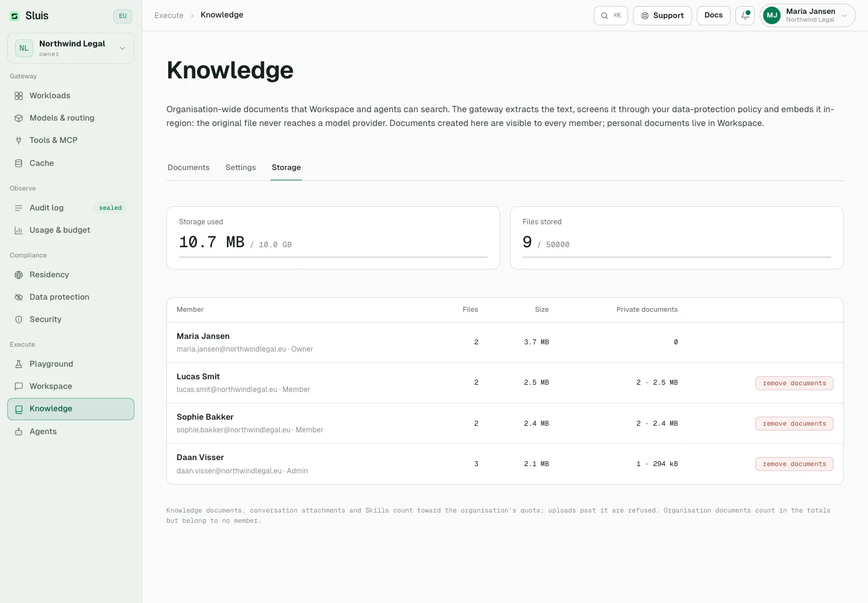Click the 1 · 294 kB value
868x603 pixels.
click(x=657, y=464)
